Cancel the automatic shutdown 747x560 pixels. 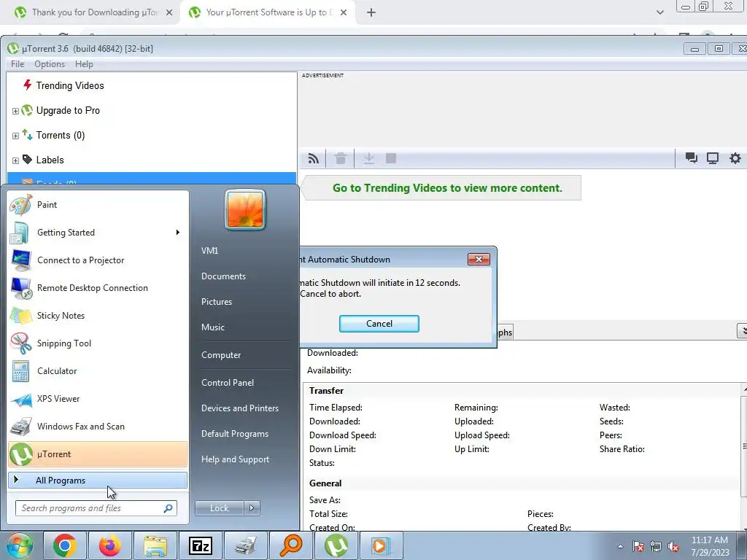point(379,324)
